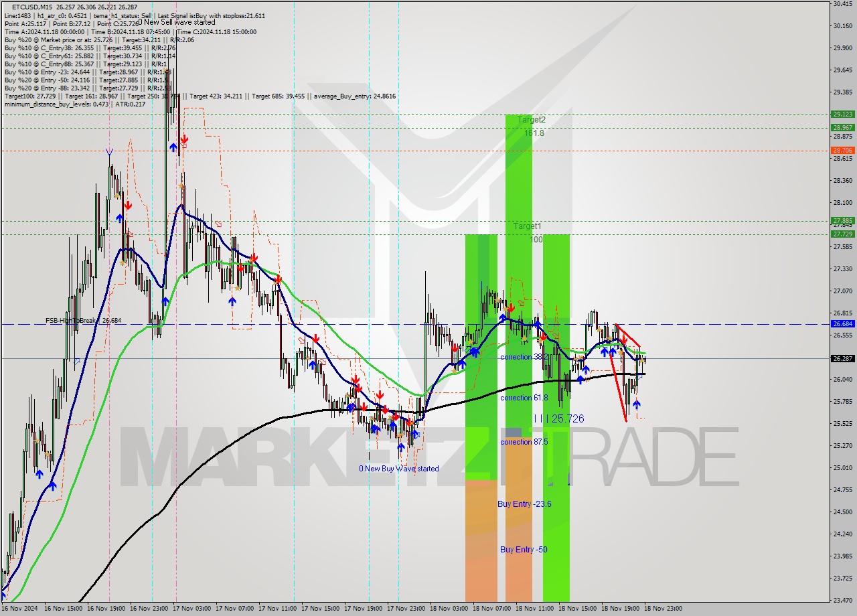This screenshot has height=616, width=857.
Task: Click the FSB-HighToBreak 26.684 label
Action: 84,321
